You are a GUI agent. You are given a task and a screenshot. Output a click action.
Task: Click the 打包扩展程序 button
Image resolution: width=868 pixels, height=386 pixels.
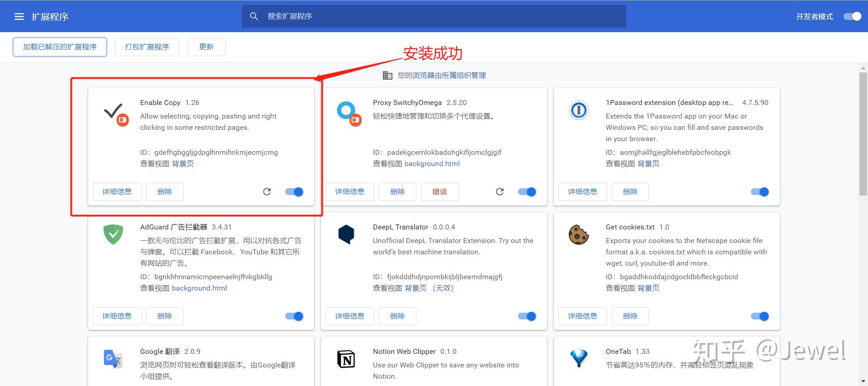pyautogui.click(x=147, y=47)
